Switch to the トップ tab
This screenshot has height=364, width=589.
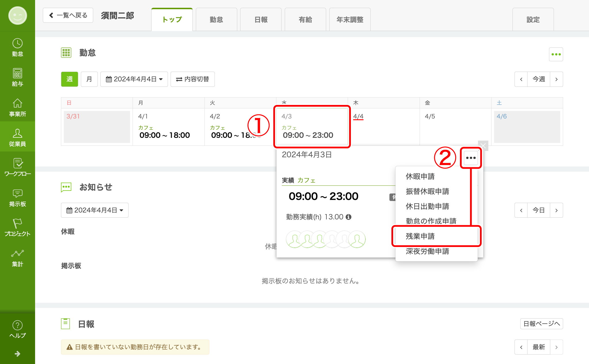(x=172, y=20)
